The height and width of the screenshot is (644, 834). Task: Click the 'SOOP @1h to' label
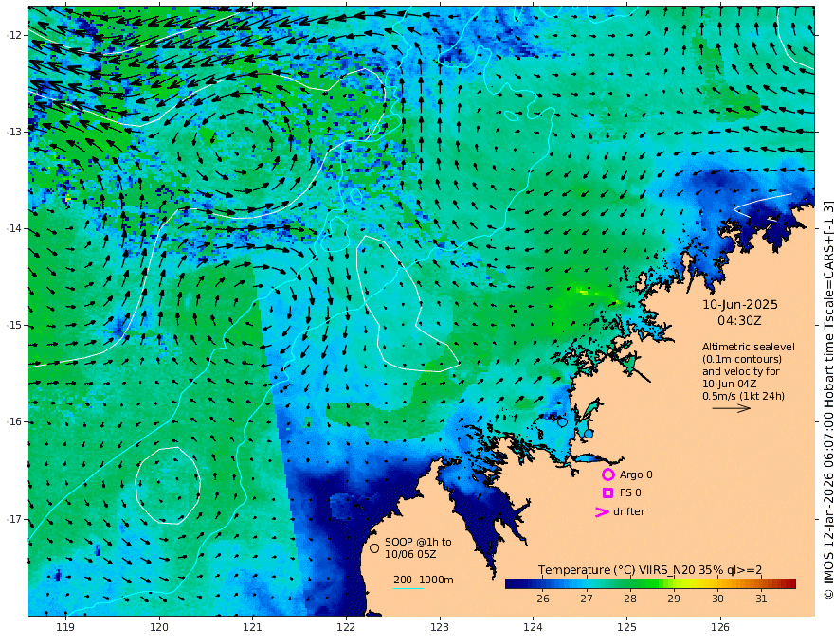point(418,542)
